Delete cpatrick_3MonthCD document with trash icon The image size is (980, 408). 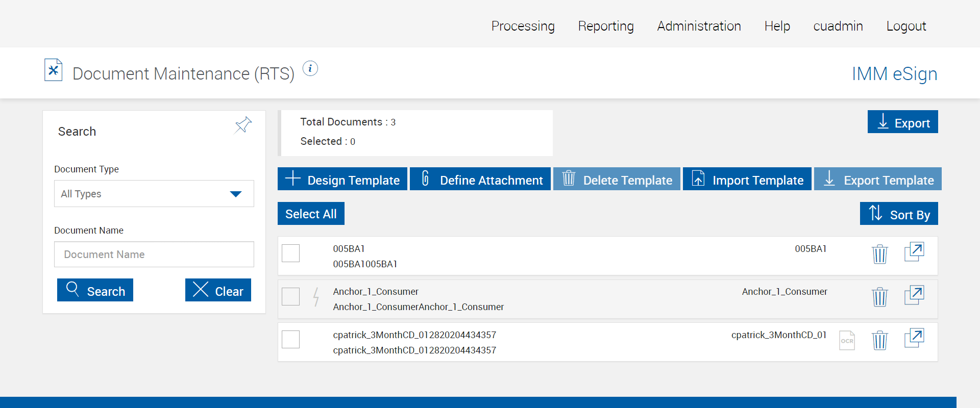click(x=879, y=340)
